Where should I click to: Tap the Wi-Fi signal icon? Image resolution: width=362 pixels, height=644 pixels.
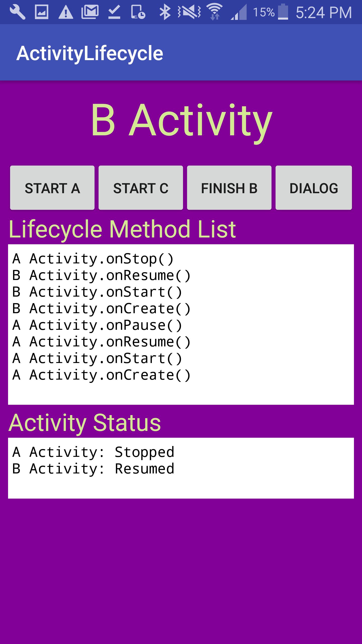coord(214,12)
